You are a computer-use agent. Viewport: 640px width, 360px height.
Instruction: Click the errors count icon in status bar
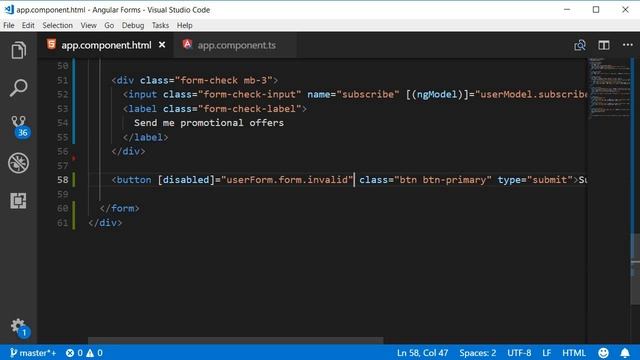[x=74, y=353]
